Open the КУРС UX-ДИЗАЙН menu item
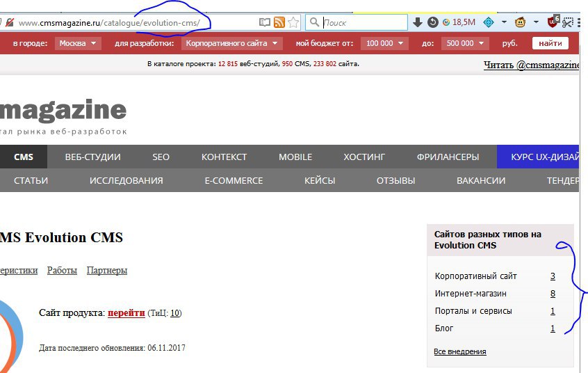 538,157
